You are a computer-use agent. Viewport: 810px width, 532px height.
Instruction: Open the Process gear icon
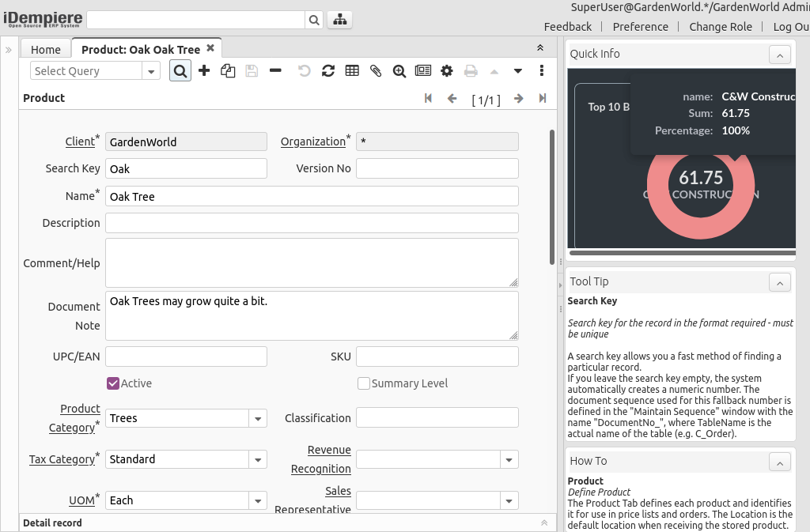point(447,71)
